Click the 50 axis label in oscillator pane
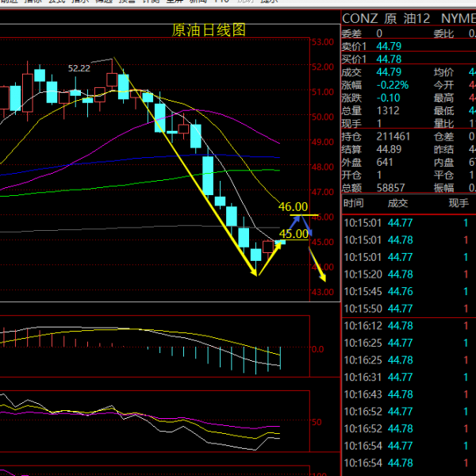This screenshot has height=476, width=476. (317, 422)
